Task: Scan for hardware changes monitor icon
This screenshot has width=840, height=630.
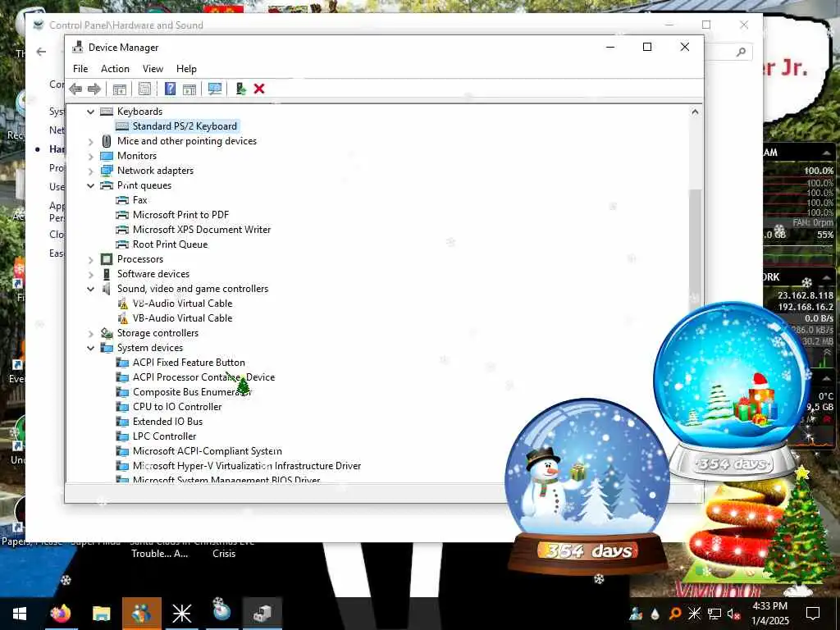Action: click(x=215, y=89)
